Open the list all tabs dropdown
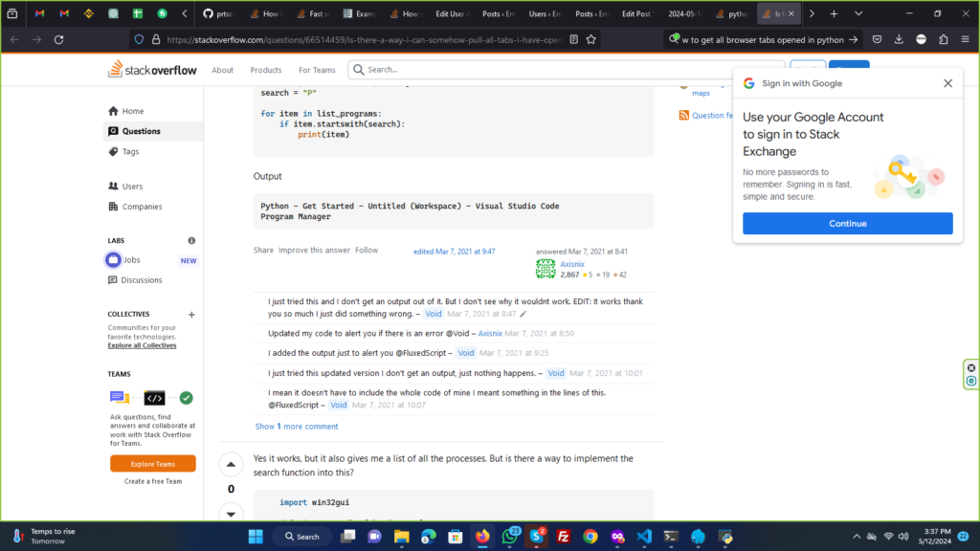 pyautogui.click(x=857, y=14)
